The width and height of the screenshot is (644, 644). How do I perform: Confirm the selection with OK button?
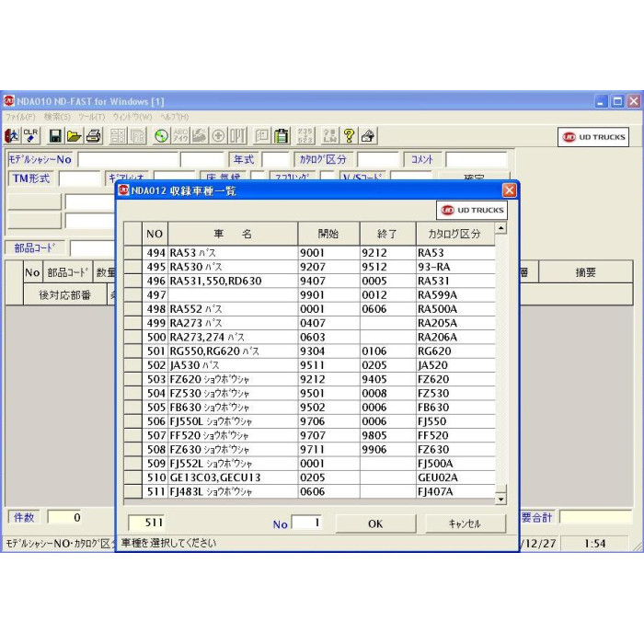point(375,523)
